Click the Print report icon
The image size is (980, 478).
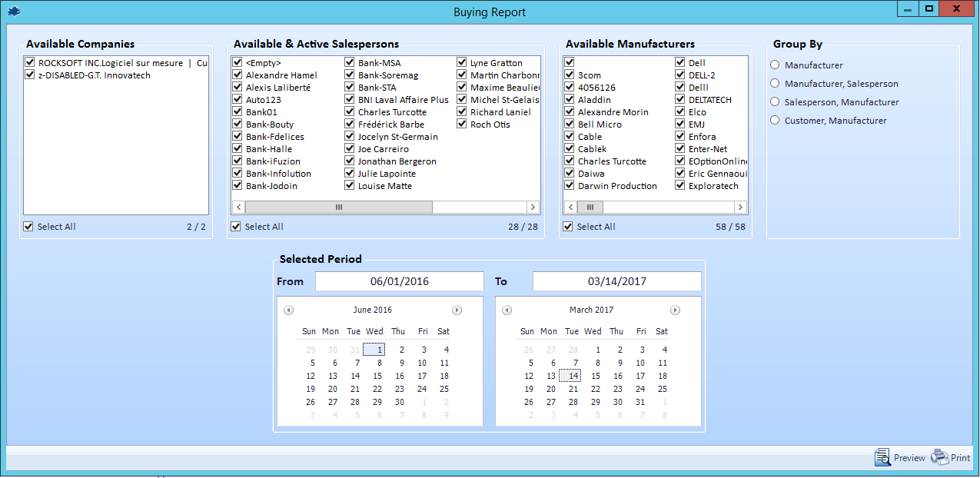(940, 457)
